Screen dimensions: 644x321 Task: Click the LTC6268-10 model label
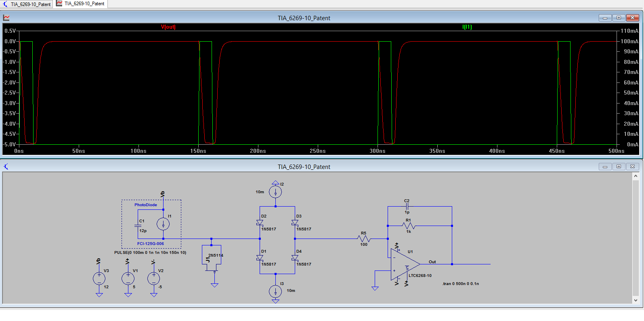coord(420,275)
